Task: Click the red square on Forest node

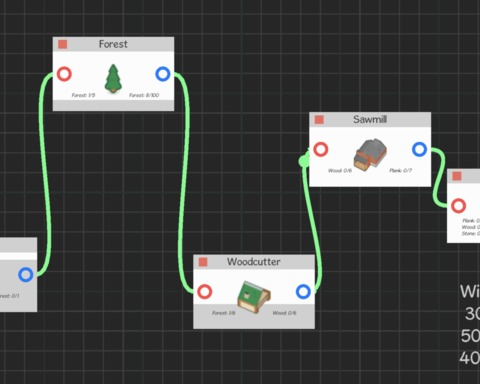Action: point(63,44)
